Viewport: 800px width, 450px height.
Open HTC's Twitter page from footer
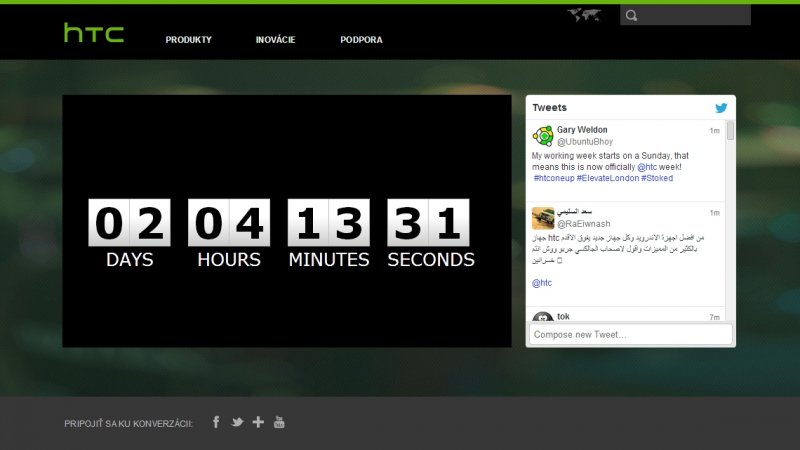(x=237, y=422)
